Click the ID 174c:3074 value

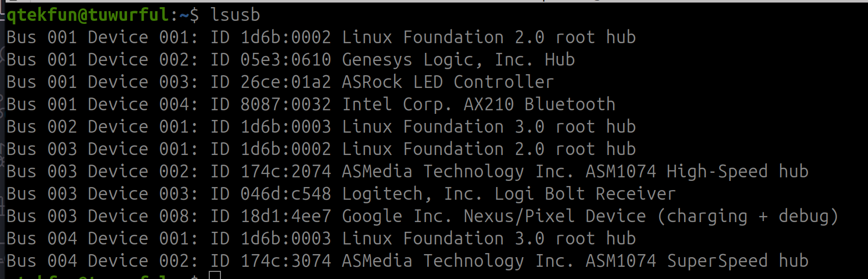[270, 261]
